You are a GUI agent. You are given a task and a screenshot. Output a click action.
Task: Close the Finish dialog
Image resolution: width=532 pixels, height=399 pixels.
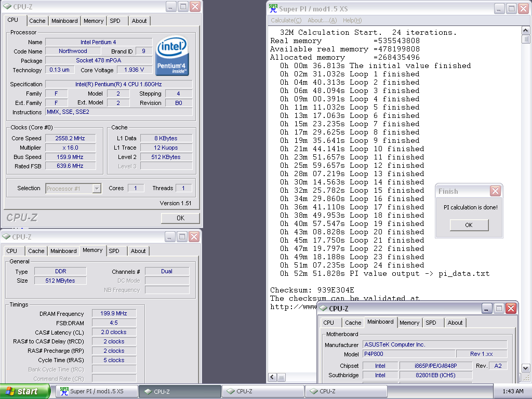[x=495, y=191]
